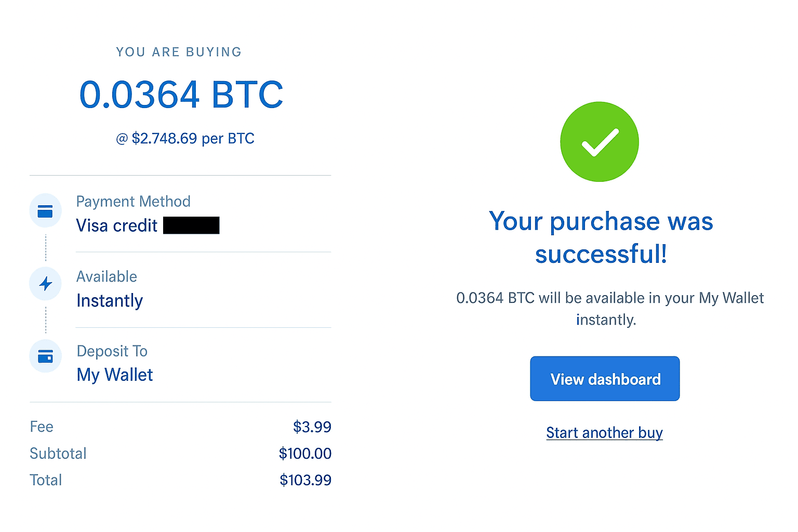This screenshot has height=532, width=798.
Task: Click the credit card payment method icon
Action: 45,211
